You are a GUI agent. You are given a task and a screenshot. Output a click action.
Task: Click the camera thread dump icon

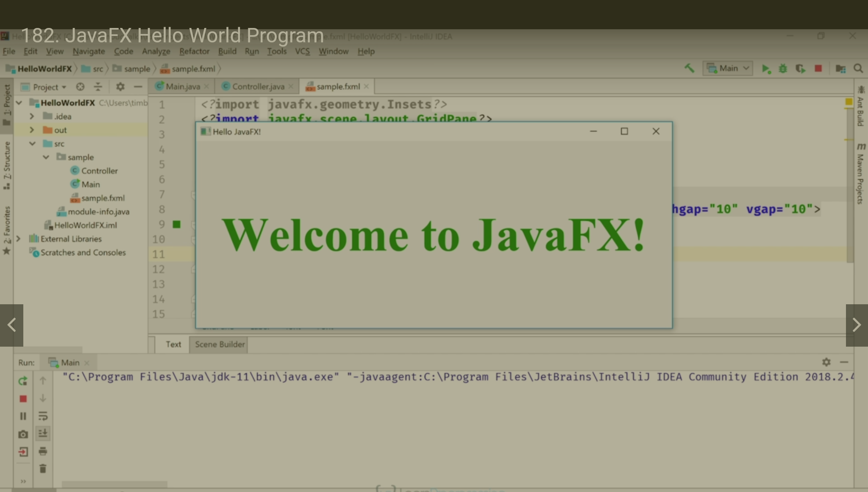click(x=23, y=434)
